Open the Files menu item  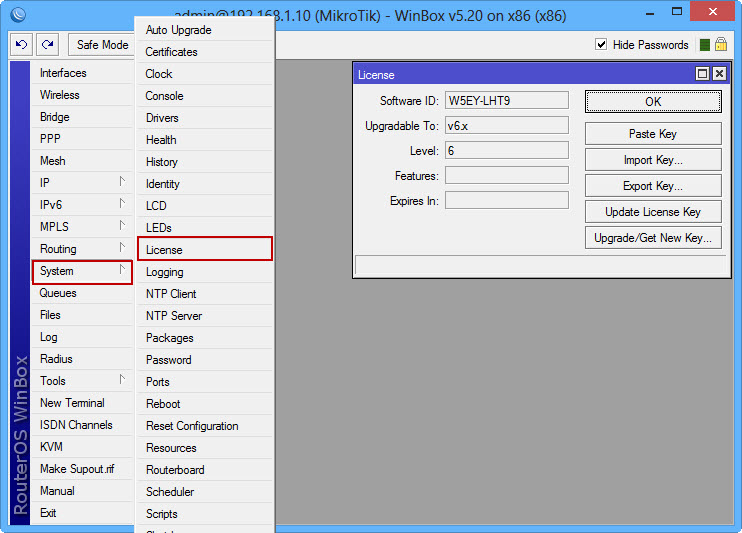82,315
